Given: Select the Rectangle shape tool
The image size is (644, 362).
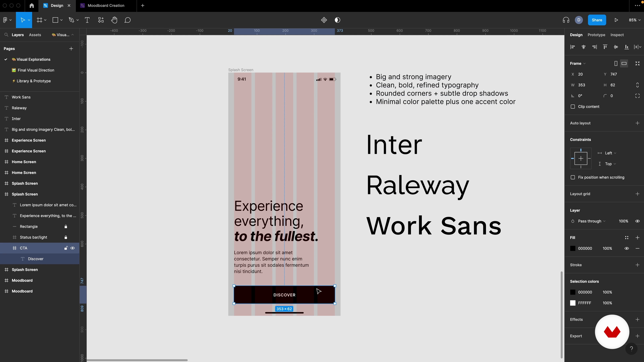Looking at the screenshot, I should tap(55, 20).
